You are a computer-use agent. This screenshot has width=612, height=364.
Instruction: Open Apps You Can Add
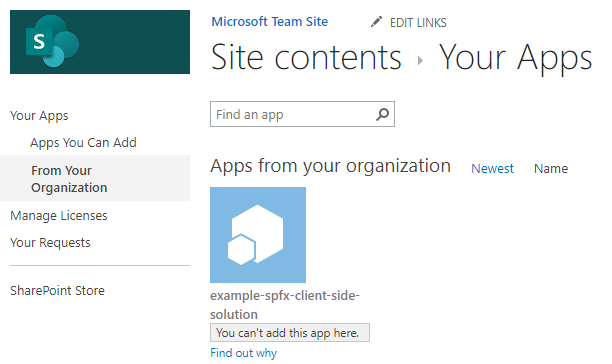coord(84,143)
